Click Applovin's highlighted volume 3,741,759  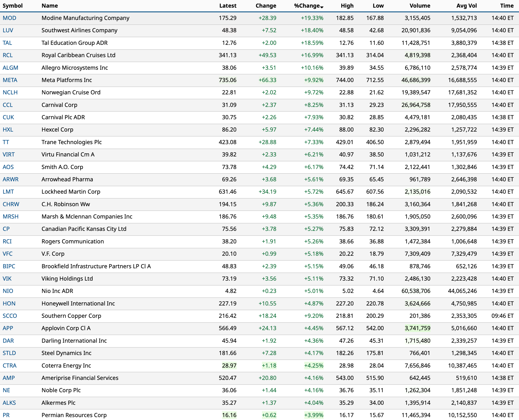pos(417,328)
